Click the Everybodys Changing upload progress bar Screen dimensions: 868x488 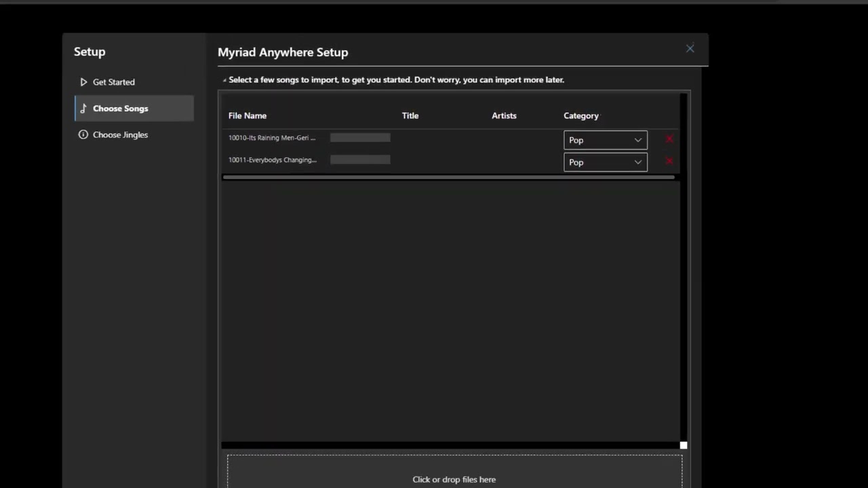click(x=360, y=160)
